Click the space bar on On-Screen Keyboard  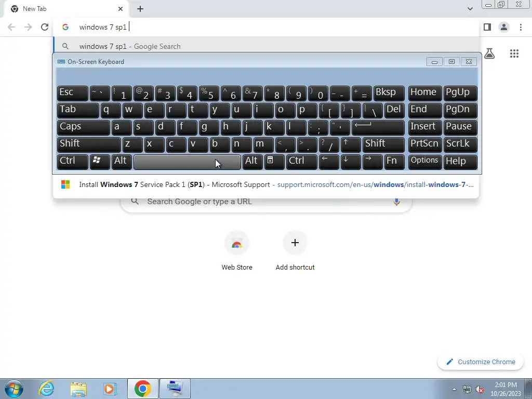pos(187,162)
